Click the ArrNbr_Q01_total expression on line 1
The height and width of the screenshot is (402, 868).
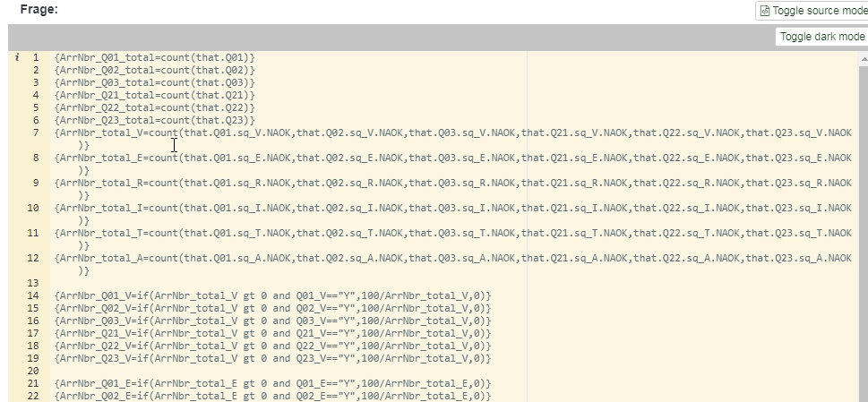[154, 57]
